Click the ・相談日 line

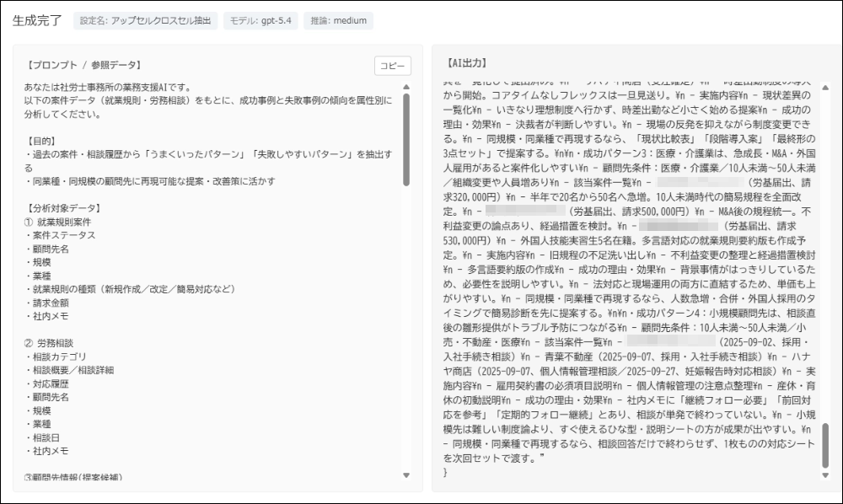point(42,438)
